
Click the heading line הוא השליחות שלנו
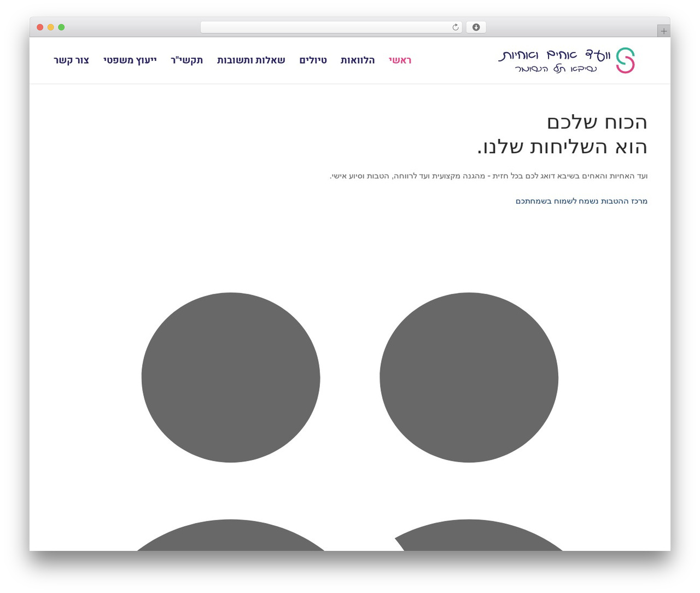click(x=562, y=147)
